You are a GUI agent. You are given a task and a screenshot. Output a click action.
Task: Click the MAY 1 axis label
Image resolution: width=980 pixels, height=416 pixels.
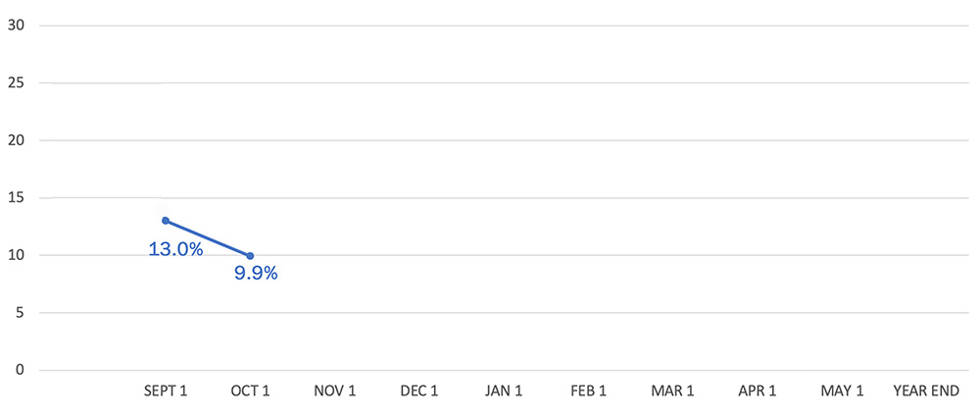click(x=842, y=390)
